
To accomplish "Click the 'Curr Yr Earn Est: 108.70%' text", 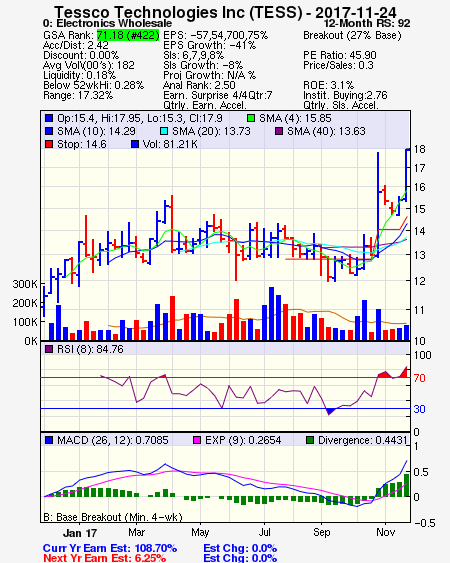I will pos(110,548).
